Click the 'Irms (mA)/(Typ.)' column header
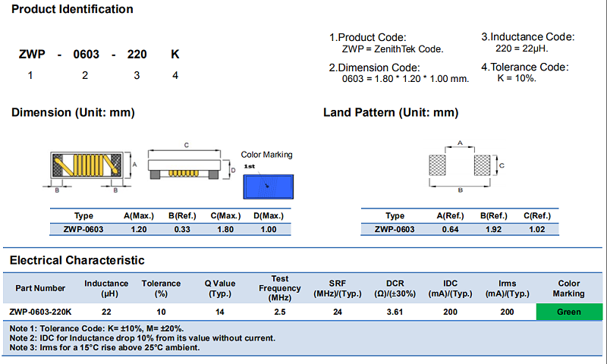607x364 pixels. (x=507, y=289)
